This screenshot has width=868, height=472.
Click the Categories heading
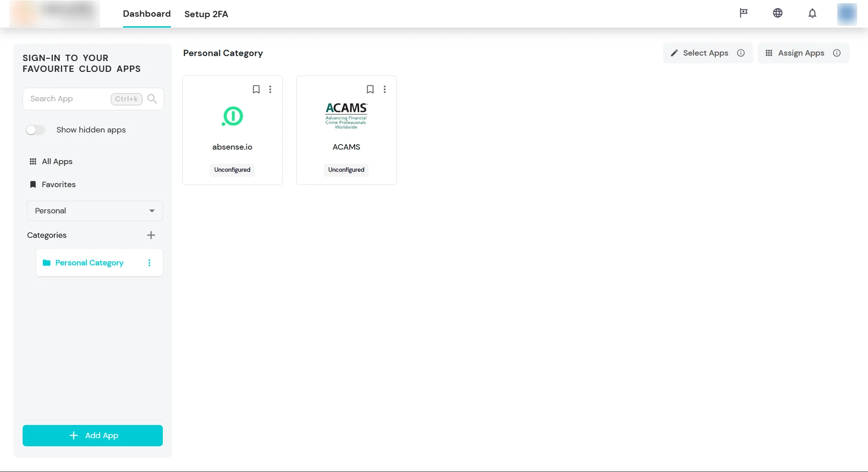click(47, 235)
